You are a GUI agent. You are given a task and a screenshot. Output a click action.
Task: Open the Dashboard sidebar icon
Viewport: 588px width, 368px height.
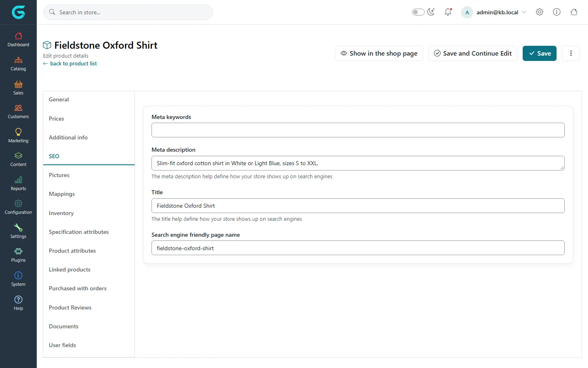tap(18, 36)
